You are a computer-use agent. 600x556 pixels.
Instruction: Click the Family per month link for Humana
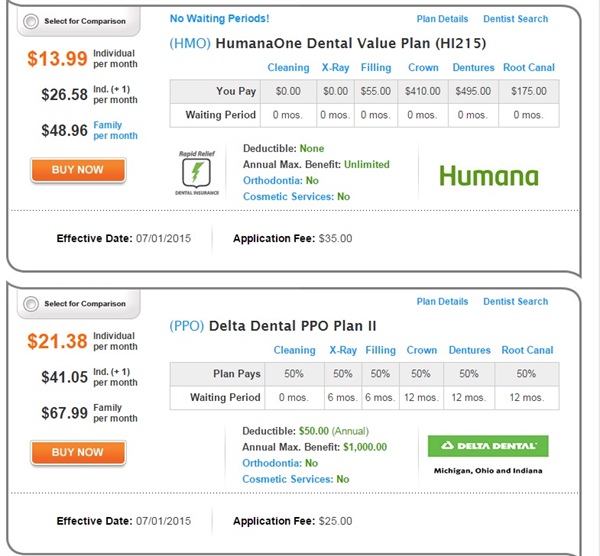point(115,130)
